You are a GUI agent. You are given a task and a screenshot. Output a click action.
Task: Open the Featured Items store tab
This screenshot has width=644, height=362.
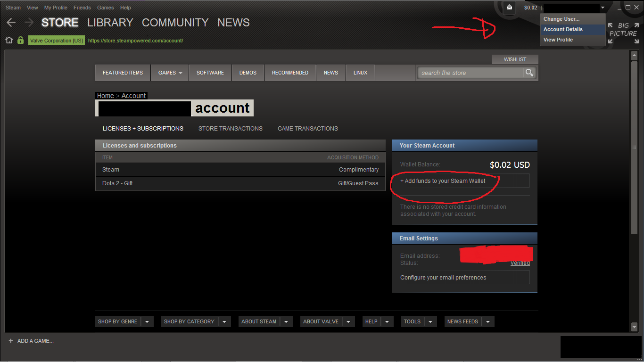click(123, 73)
